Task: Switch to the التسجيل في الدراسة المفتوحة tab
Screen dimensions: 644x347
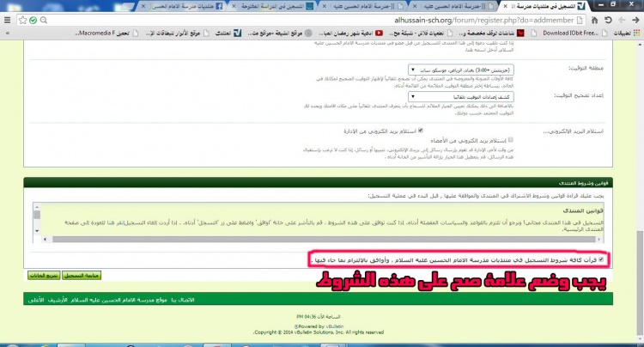Action: pos(273,6)
